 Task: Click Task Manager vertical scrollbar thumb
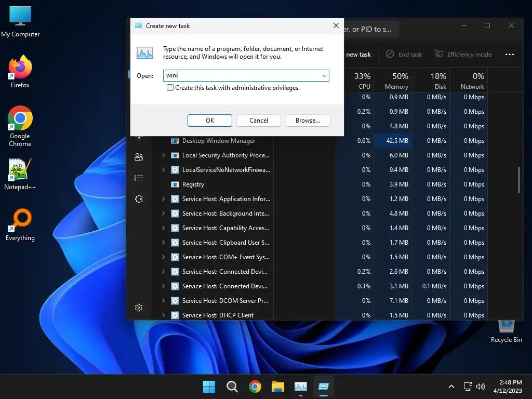coord(519,180)
